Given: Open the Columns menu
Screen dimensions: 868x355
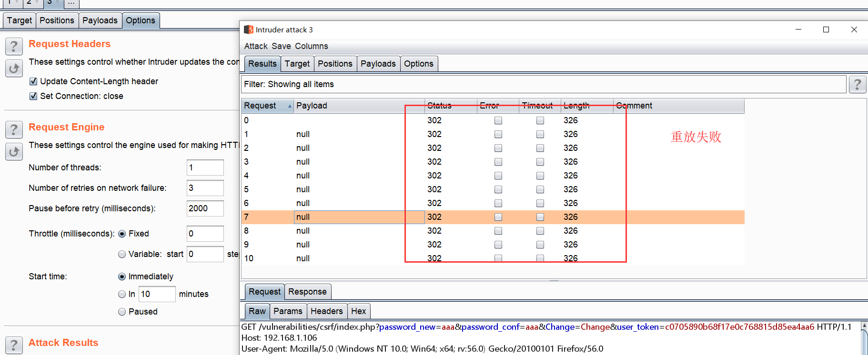Looking at the screenshot, I should coord(311,46).
